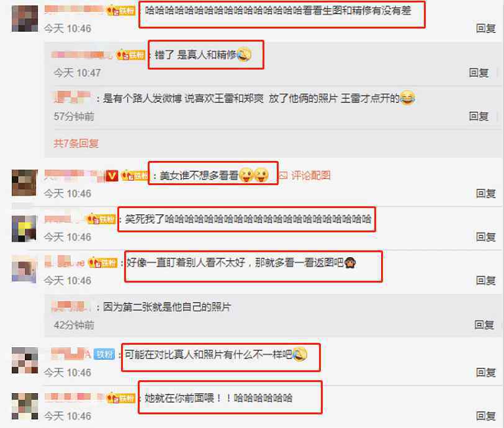504x428 pixels.
Task: Click 回复 on the 57分钟前 reply
Action: (x=479, y=116)
